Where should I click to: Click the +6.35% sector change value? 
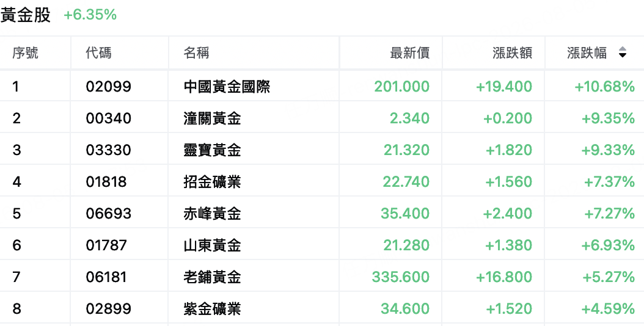[90, 15]
